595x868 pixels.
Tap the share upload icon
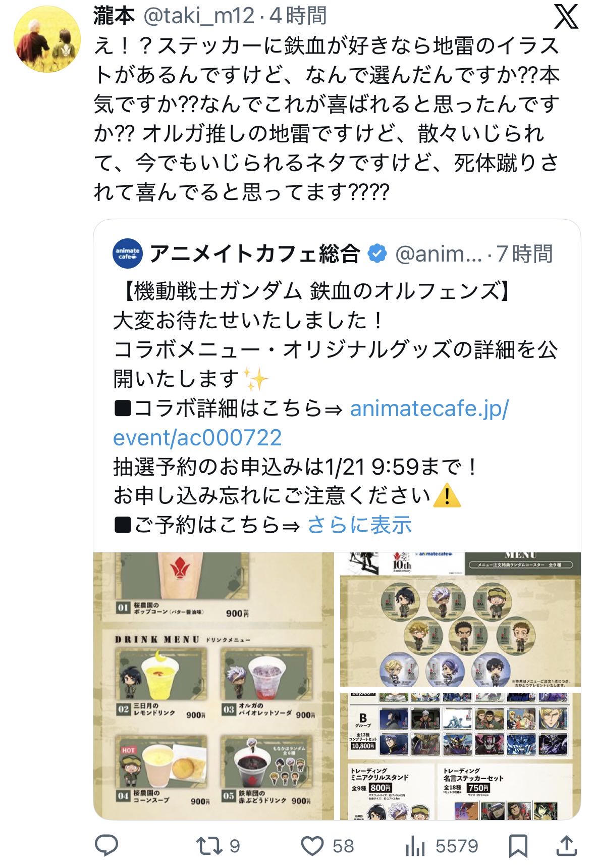(566, 845)
